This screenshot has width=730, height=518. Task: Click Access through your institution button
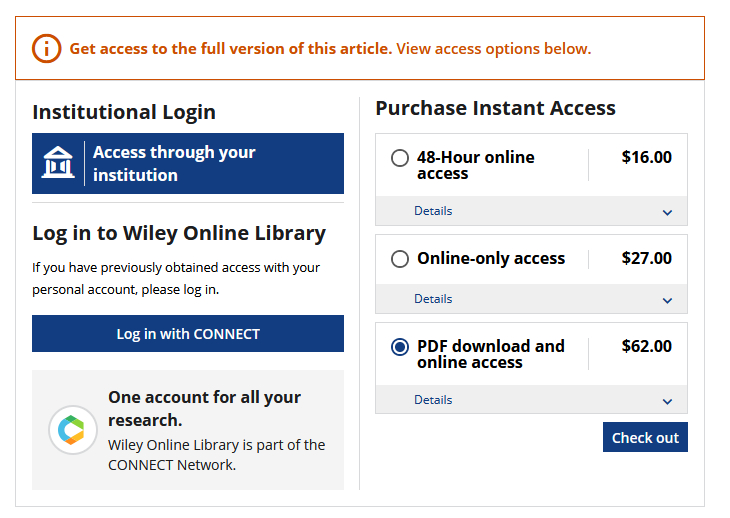click(x=188, y=164)
